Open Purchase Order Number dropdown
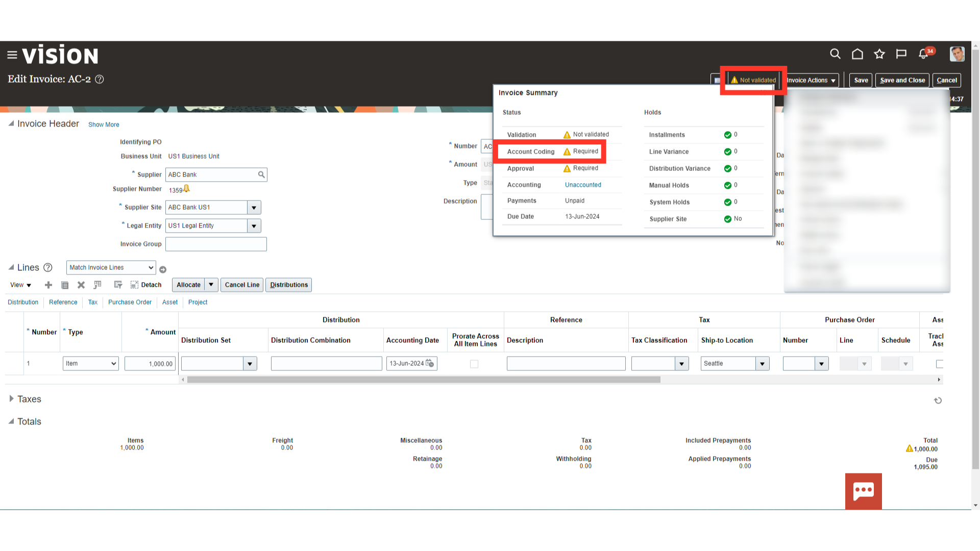The height and width of the screenshot is (551, 980). (x=822, y=364)
